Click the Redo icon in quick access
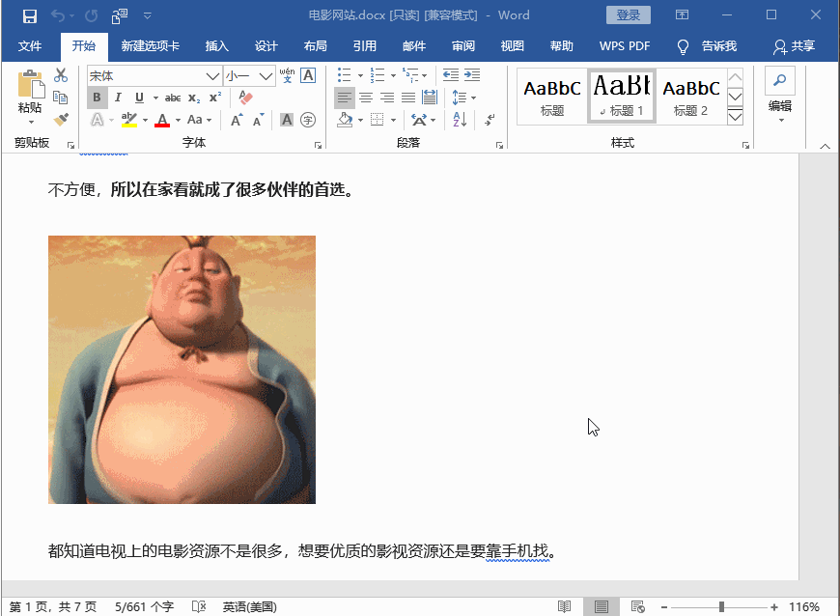 (x=91, y=16)
